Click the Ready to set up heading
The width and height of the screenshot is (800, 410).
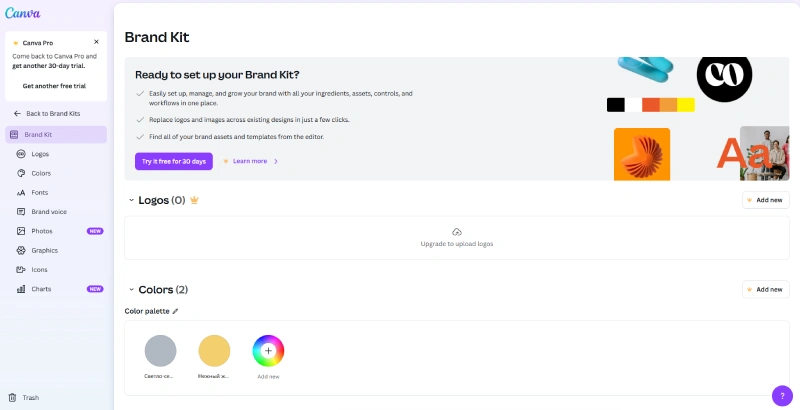(x=217, y=75)
